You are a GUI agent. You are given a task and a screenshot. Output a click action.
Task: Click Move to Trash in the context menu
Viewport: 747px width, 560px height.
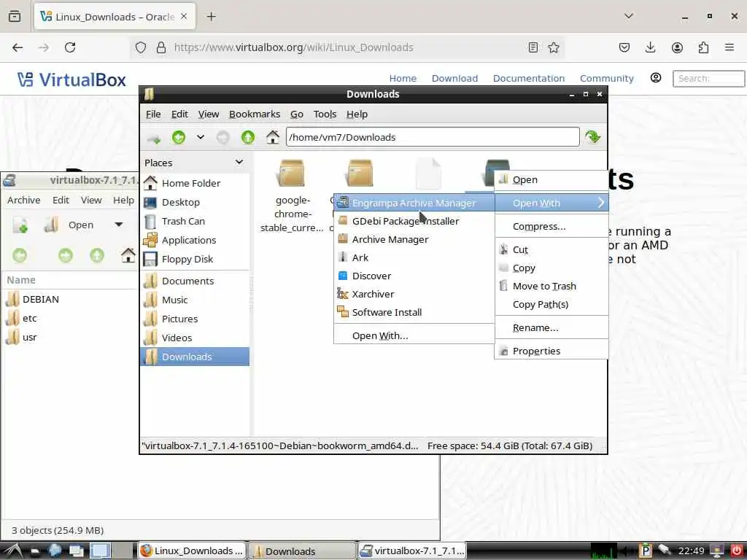pos(551,286)
